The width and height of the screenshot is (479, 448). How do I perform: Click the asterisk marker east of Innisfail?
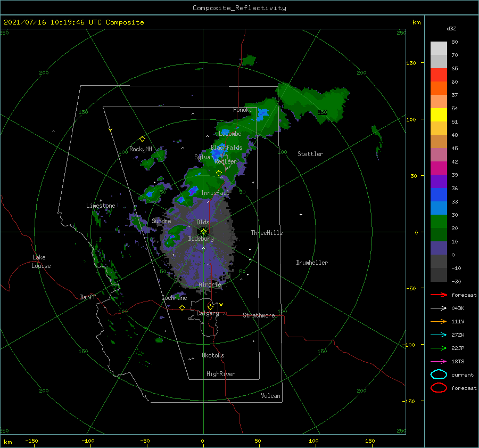253,183
